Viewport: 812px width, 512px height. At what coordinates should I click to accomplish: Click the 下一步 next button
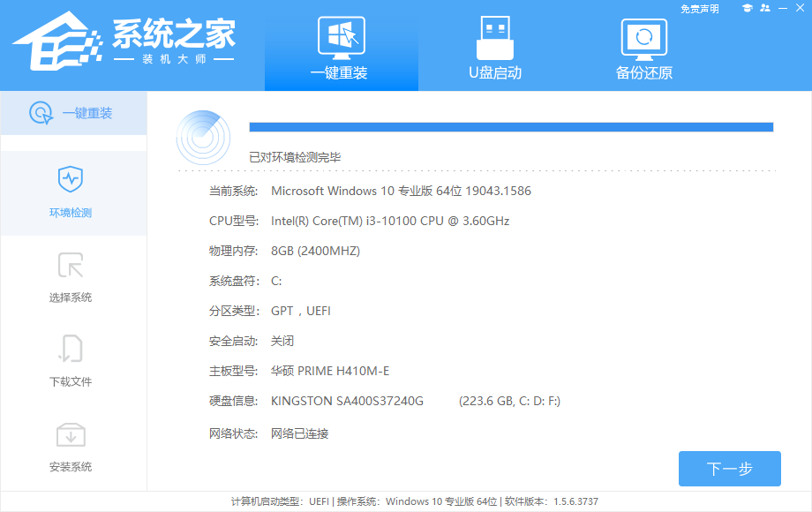(x=729, y=469)
